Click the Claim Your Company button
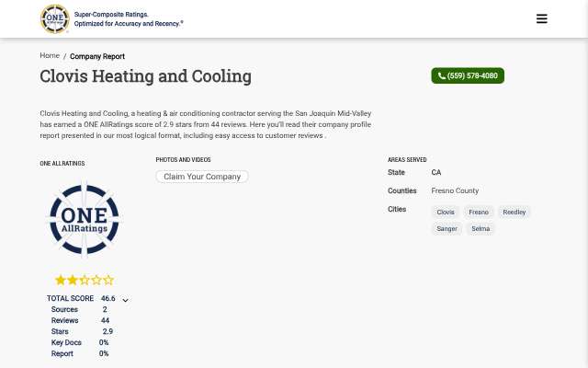 pos(202,177)
